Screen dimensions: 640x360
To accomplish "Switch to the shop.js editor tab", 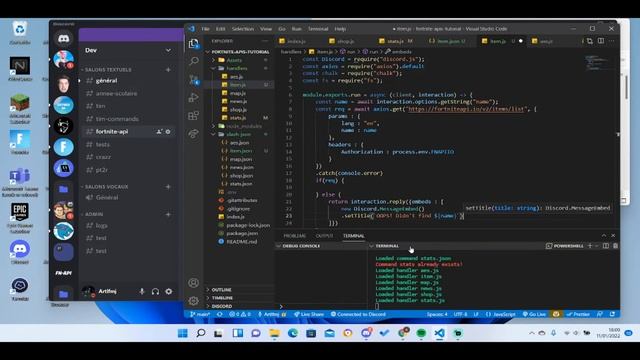I will tap(345, 41).
